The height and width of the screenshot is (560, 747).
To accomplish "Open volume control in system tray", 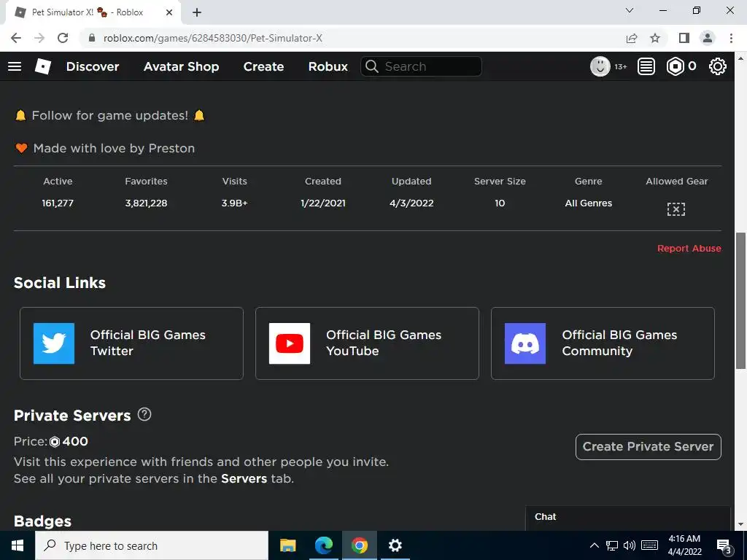I will (629, 545).
